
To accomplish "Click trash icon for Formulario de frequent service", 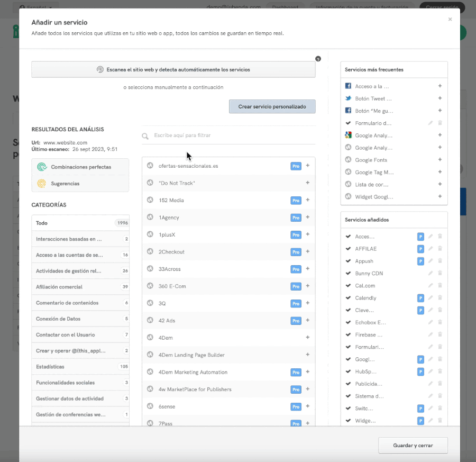I will 440,123.
